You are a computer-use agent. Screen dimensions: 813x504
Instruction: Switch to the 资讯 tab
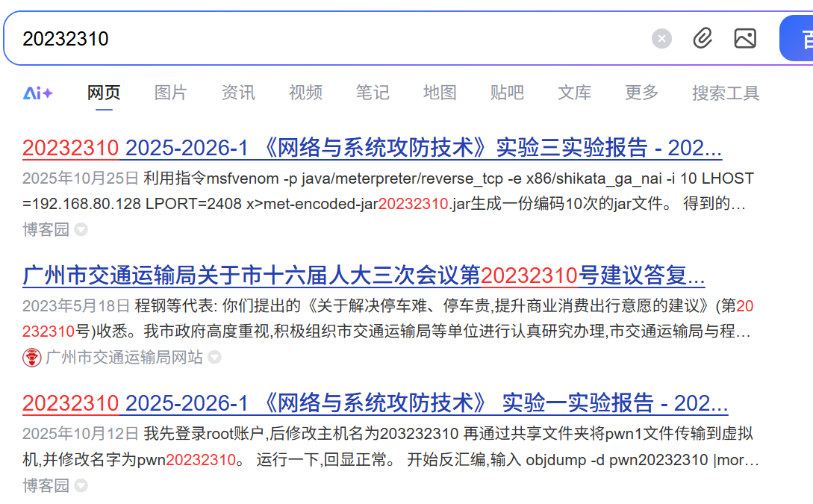(238, 93)
